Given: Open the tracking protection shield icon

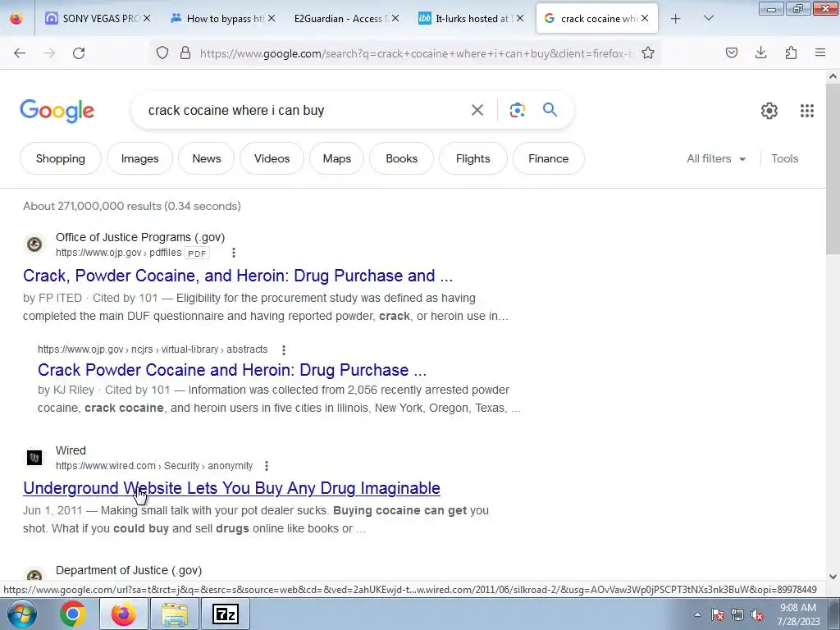Looking at the screenshot, I should tap(162, 52).
